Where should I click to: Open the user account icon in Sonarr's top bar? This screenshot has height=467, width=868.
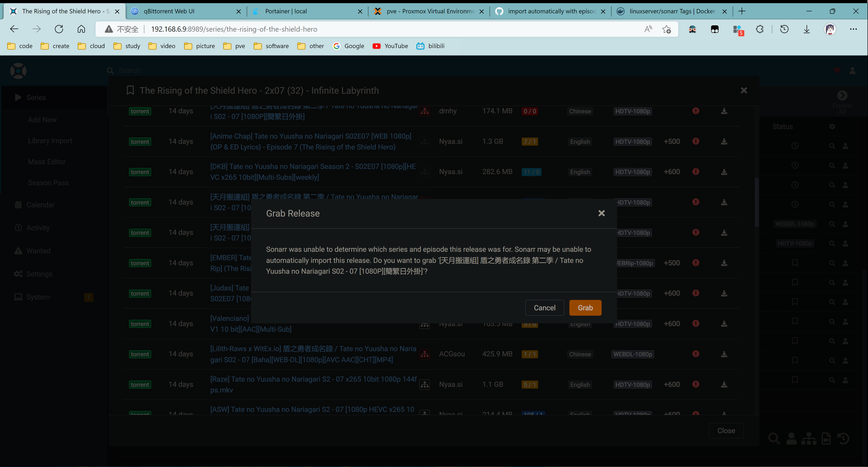[852, 71]
